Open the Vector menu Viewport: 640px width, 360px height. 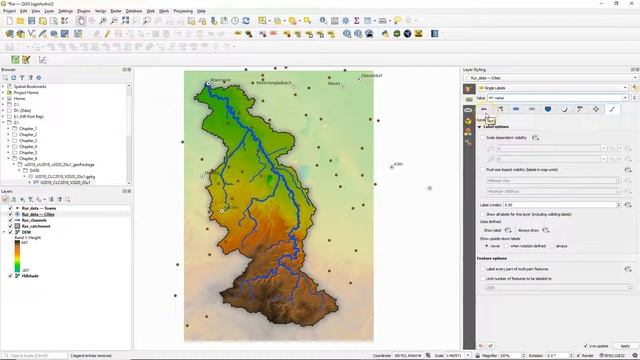click(x=100, y=11)
